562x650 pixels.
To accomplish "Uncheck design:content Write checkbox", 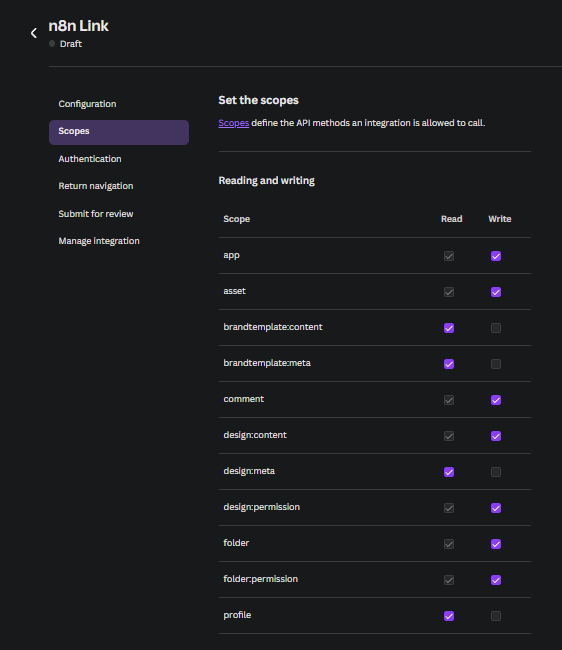I will click(496, 436).
